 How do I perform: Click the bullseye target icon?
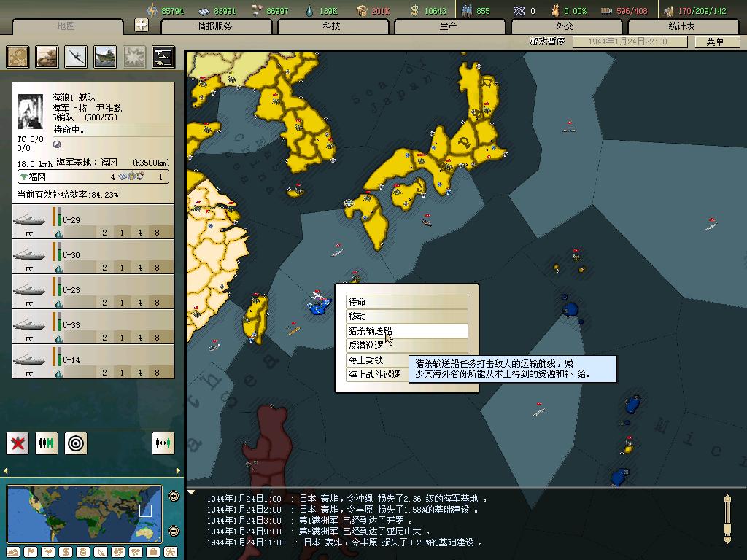pos(76,443)
